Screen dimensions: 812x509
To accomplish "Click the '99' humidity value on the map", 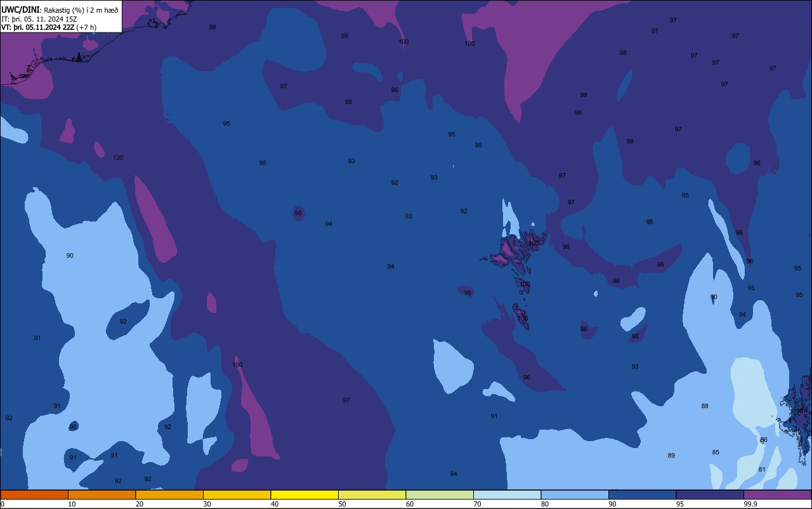I will point(344,36).
